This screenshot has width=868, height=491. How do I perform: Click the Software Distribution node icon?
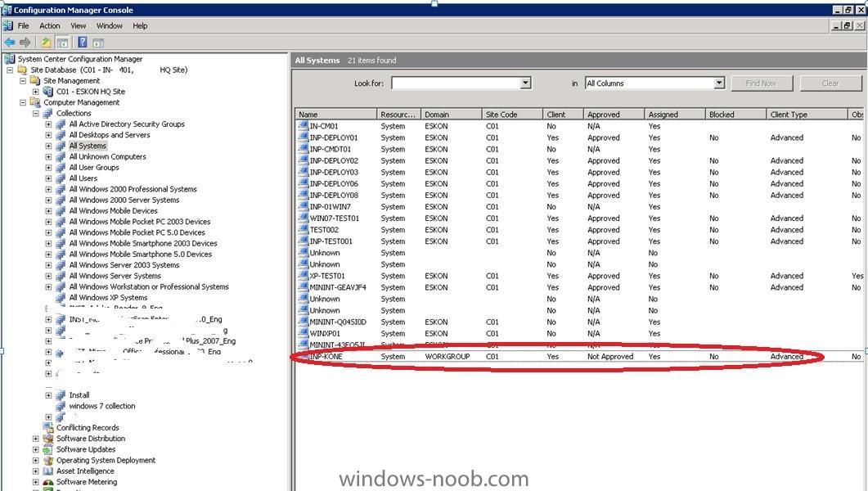(x=47, y=439)
